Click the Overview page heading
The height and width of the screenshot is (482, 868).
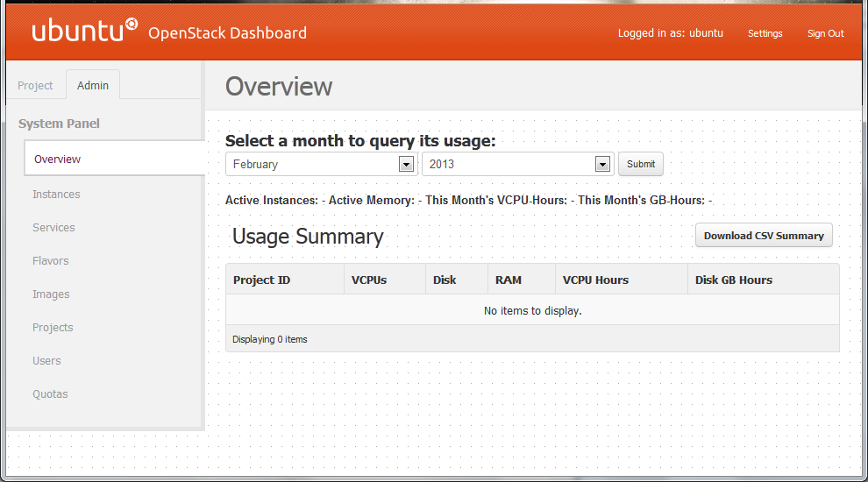[279, 87]
